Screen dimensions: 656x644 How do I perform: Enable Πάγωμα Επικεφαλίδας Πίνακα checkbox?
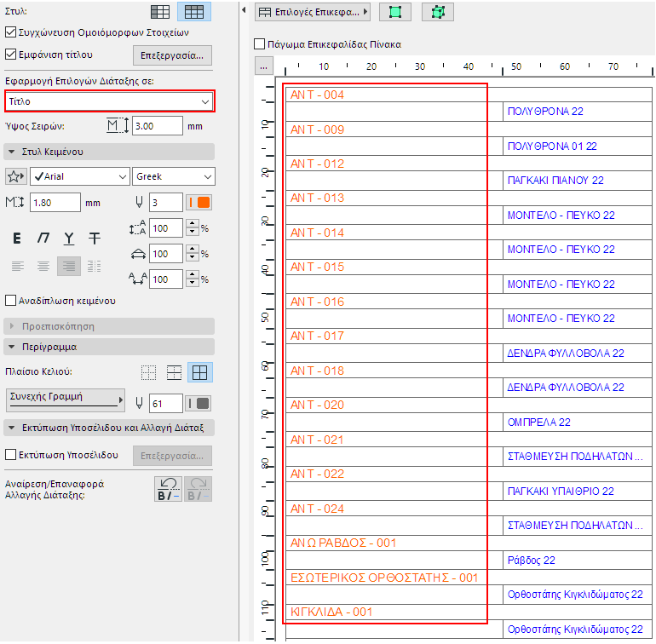[x=259, y=44]
